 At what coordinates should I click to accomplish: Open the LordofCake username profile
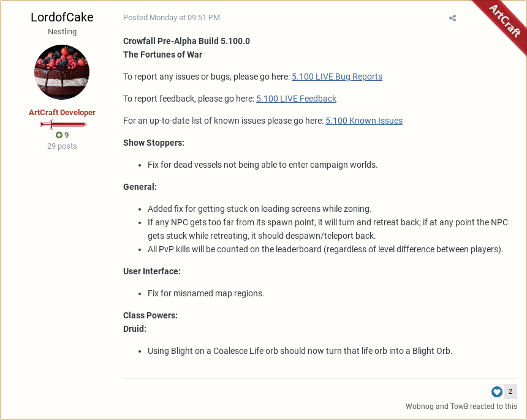click(x=62, y=17)
